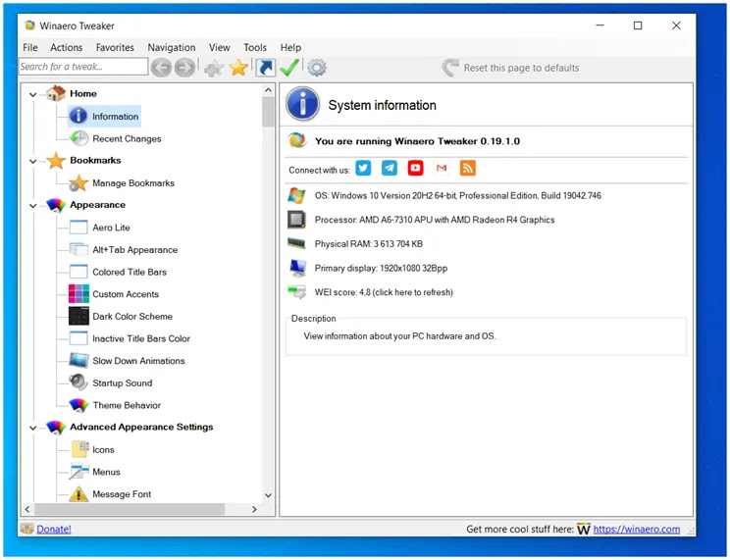Click the blue Information icon in tree
This screenshot has height=560, width=730.
78,116
